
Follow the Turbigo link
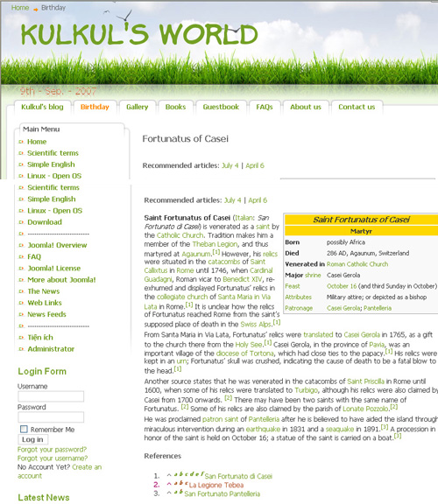[306, 390]
